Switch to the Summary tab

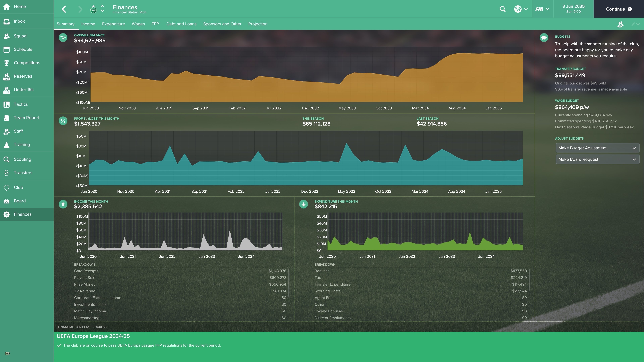click(66, 24)
